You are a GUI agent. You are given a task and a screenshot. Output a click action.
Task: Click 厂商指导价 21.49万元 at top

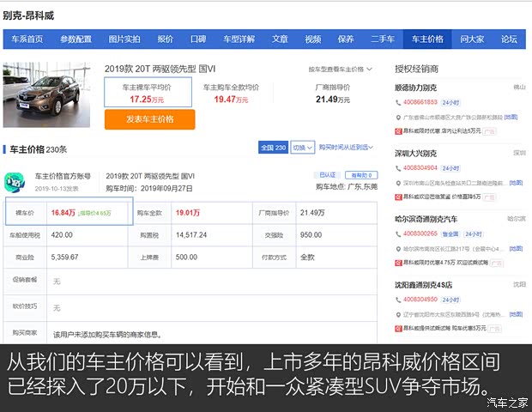(333, 99)
